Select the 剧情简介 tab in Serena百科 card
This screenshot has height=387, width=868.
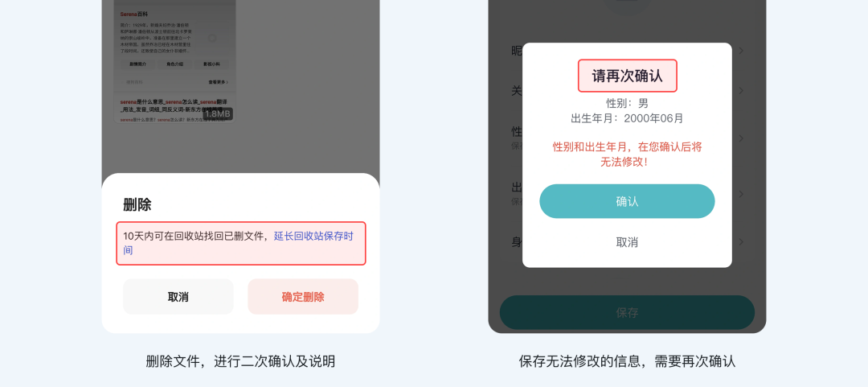pos(138,64)
